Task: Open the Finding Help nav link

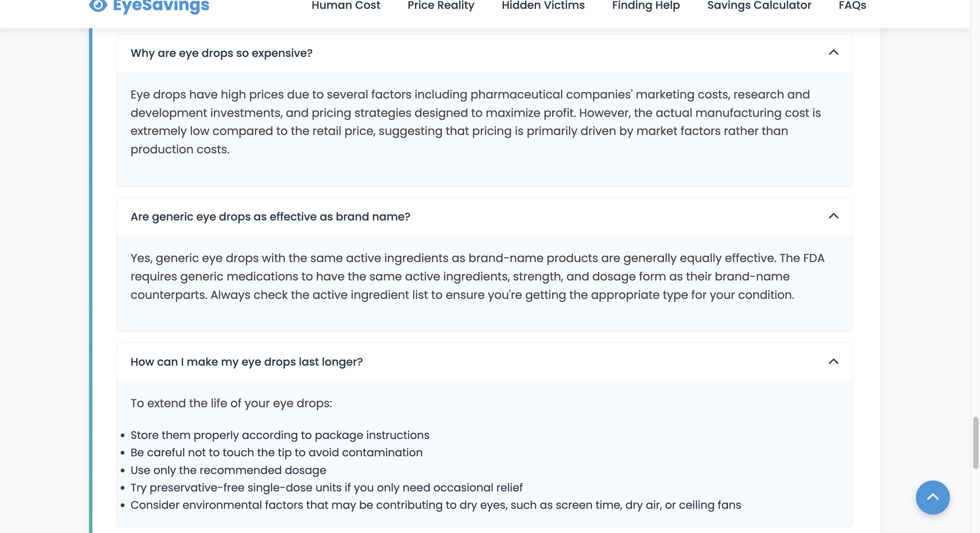Action: tap(645, 6)
